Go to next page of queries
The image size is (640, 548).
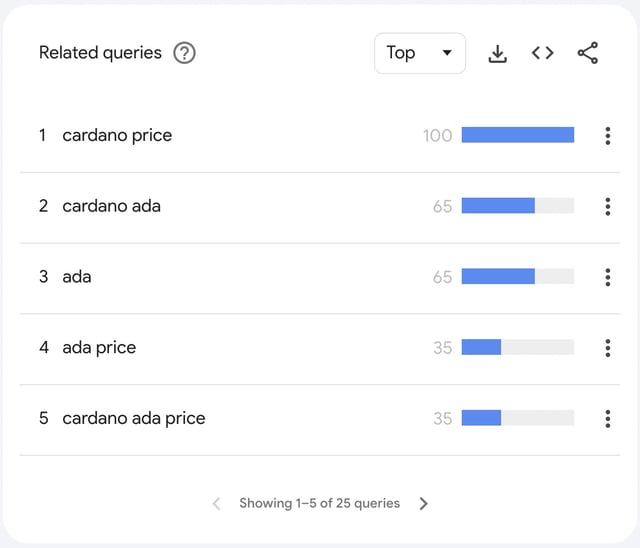[423, 504]
